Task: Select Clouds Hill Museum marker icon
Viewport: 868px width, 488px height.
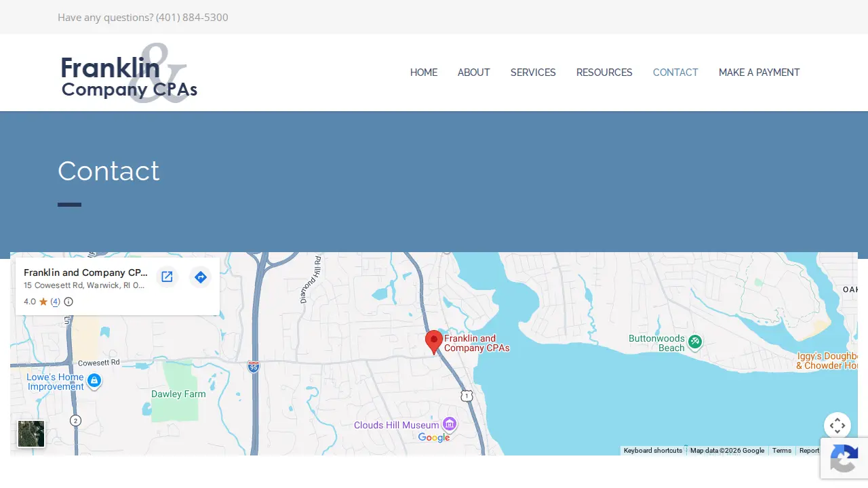Action: click(449, 424)
